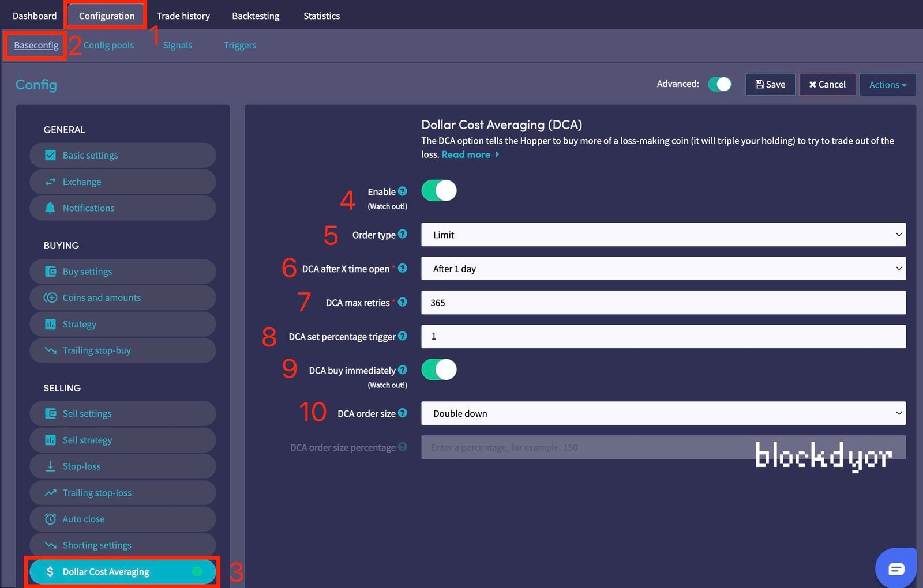Viewport: 923px width, 588px height.
Task: Disable the DCA Enable toggle
Action: (x=438, y=190)
